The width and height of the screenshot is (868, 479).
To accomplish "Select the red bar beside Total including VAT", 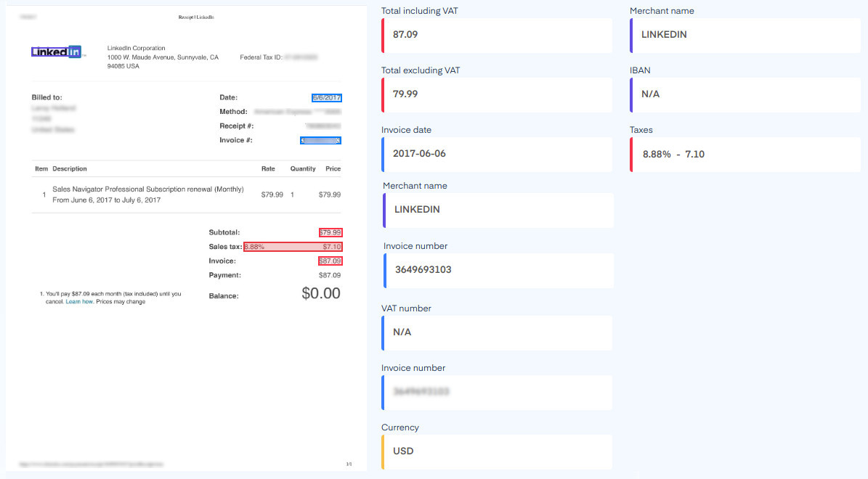I will [383, 35].
